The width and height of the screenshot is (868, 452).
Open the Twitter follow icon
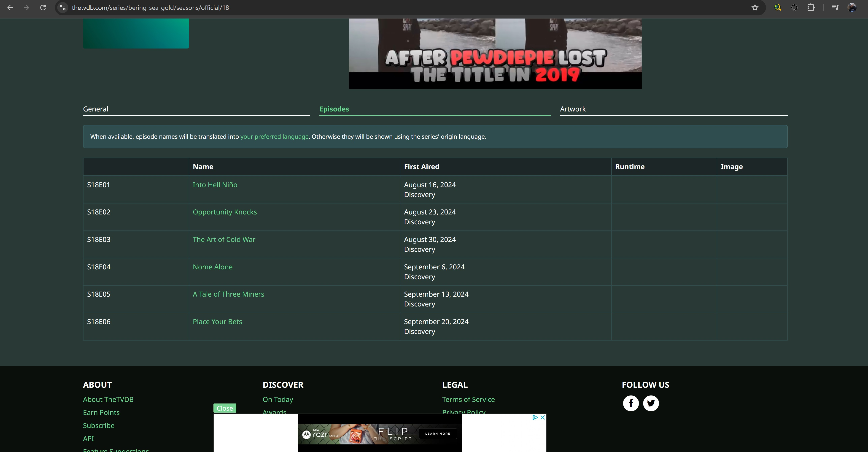[x=651, y=403]
